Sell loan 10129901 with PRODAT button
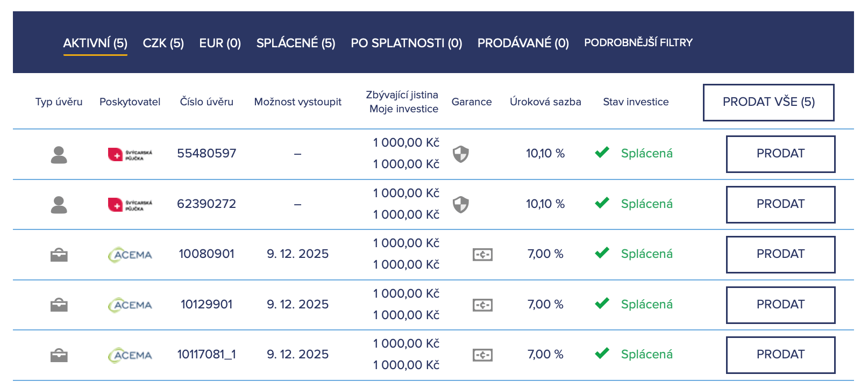 [x=780, y=305]
